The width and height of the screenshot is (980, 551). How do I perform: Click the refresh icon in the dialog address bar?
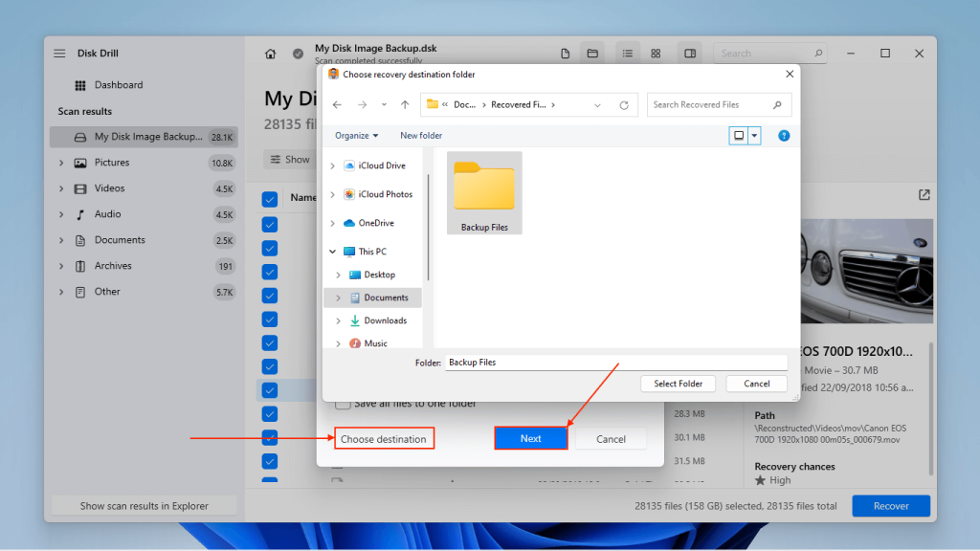(626, 104)
